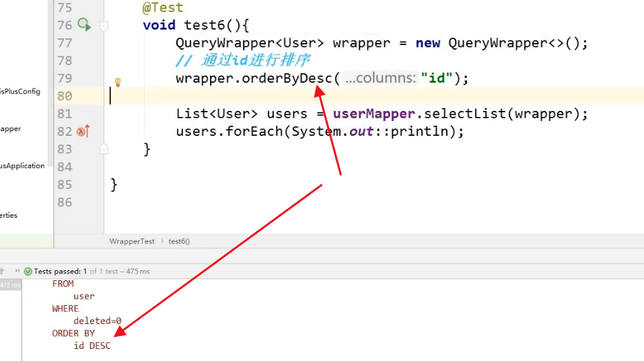Click the up arrow in the run toolbar
This screenshot has width=644, height=361.
[3, 271]
